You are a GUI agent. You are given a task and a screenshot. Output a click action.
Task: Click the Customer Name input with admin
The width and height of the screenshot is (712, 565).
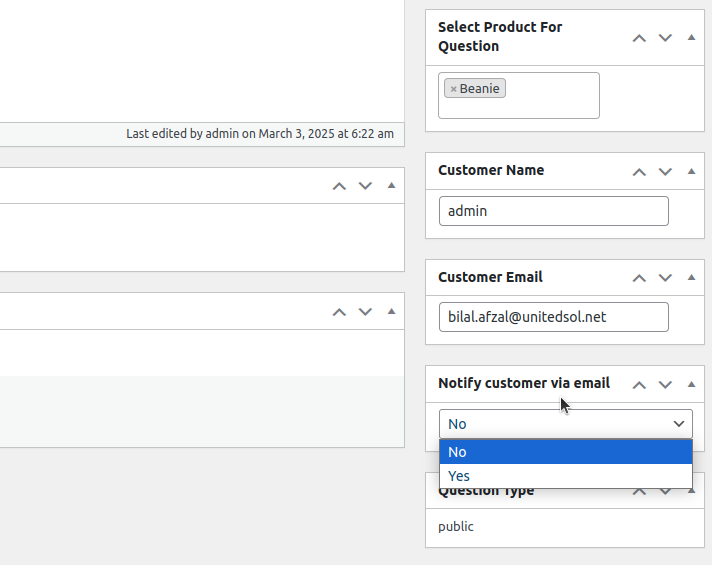553,211
